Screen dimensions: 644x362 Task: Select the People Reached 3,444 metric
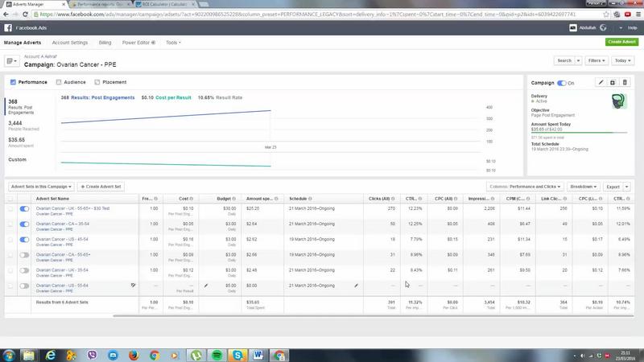[23, 125]
